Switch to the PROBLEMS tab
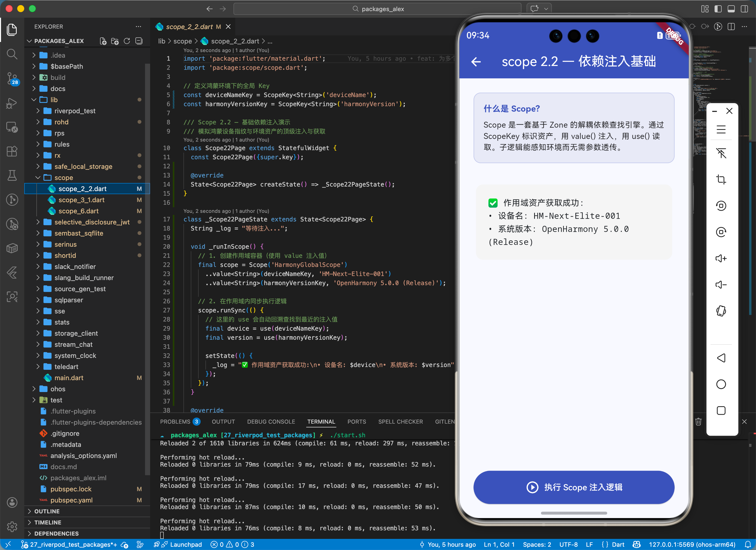This screenshot has width=756, height=550. coord(175,422)
